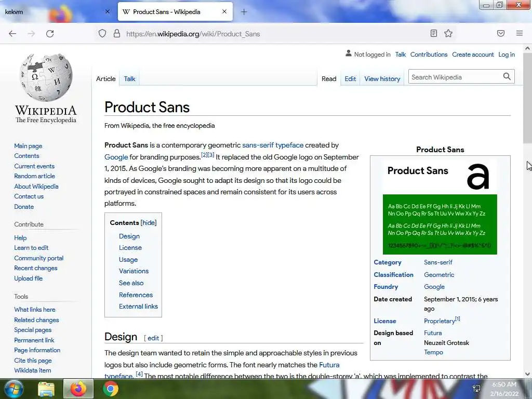Select the Product Sans - Wikipedia tab
Viewport: 532px width, 399px height.
pyautogui.click(x=175, y=12)
